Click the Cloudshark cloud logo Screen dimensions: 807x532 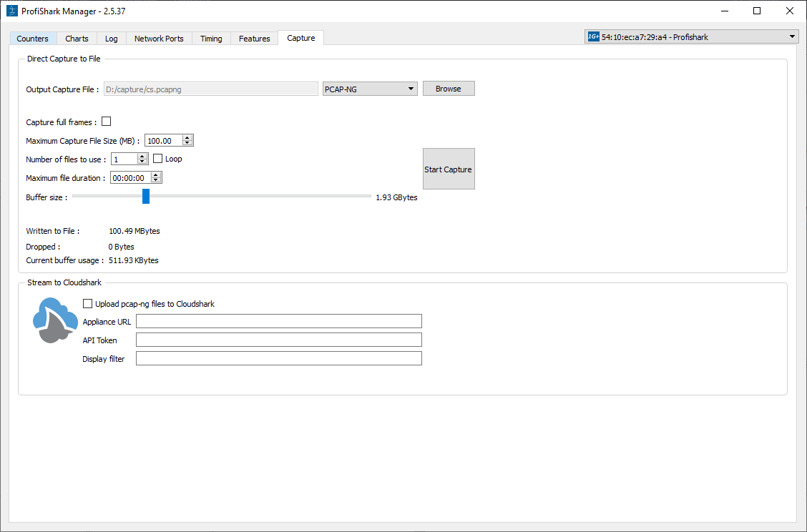pyautogui.click(x=56, y=320)
